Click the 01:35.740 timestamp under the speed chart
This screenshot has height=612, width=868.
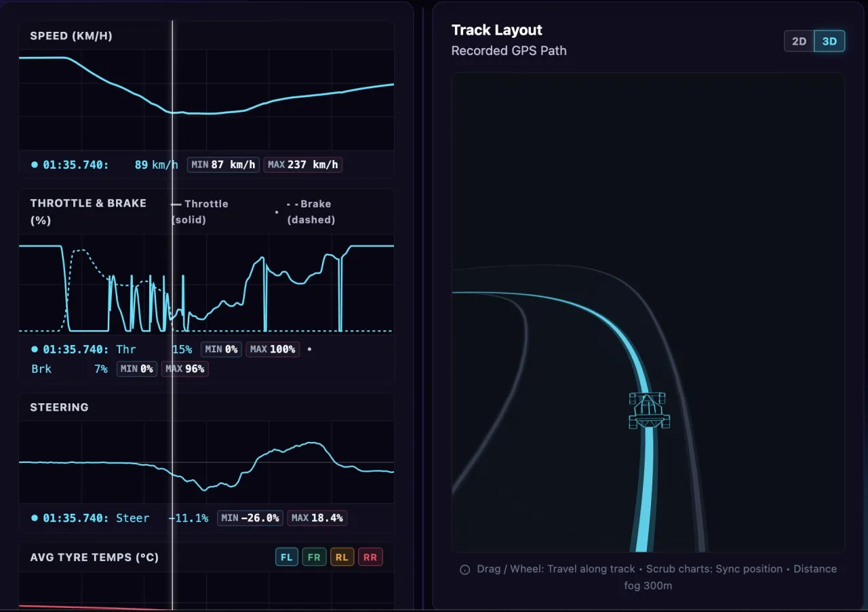[75, 165]
